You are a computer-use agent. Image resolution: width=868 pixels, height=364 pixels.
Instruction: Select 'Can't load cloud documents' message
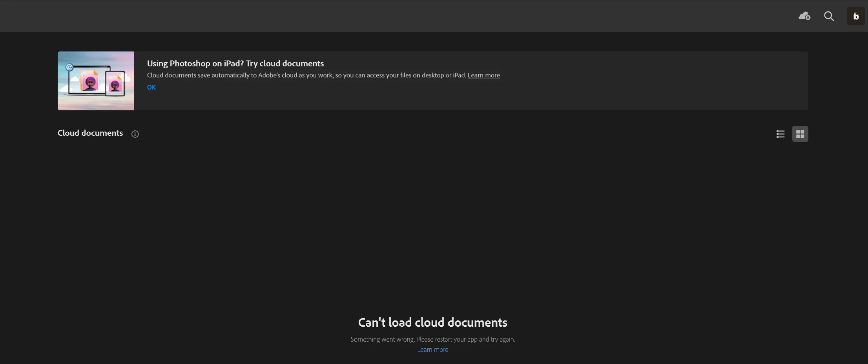(432, 322)
